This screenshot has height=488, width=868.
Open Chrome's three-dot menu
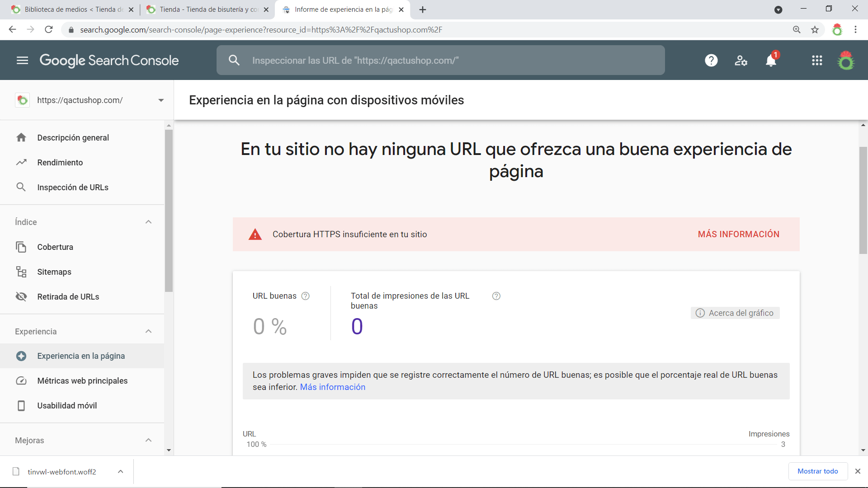(x=855, y=30)
